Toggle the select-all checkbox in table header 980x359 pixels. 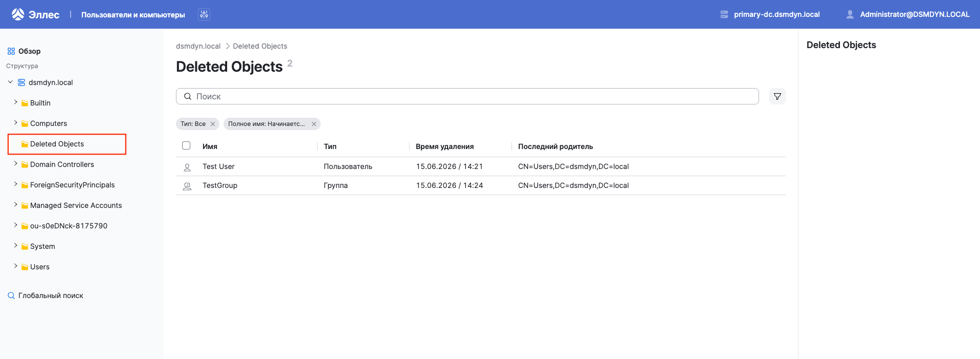pos(186,145)
